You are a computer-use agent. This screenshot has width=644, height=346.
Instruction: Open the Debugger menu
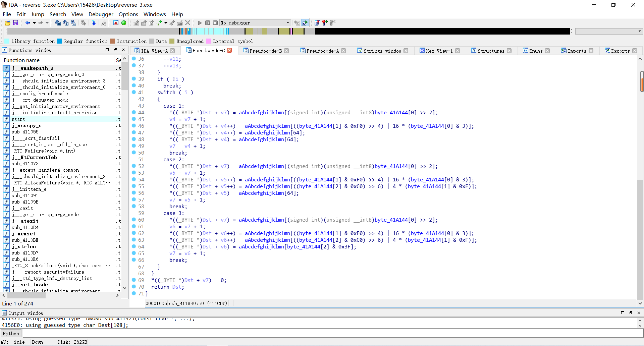tap(101, 14)
